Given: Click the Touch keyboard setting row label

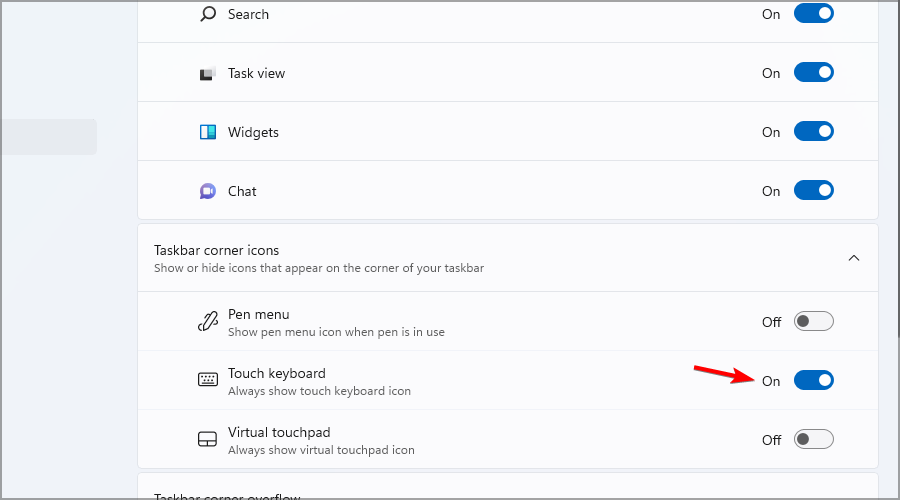Looking at the screenshot, I should [277, 373].
